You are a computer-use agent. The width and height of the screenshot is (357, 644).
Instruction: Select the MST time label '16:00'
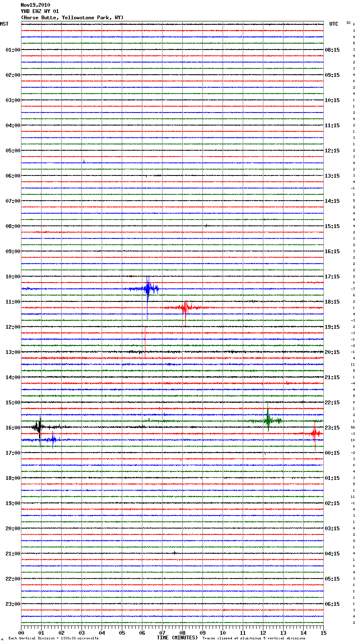click(13, 428)
